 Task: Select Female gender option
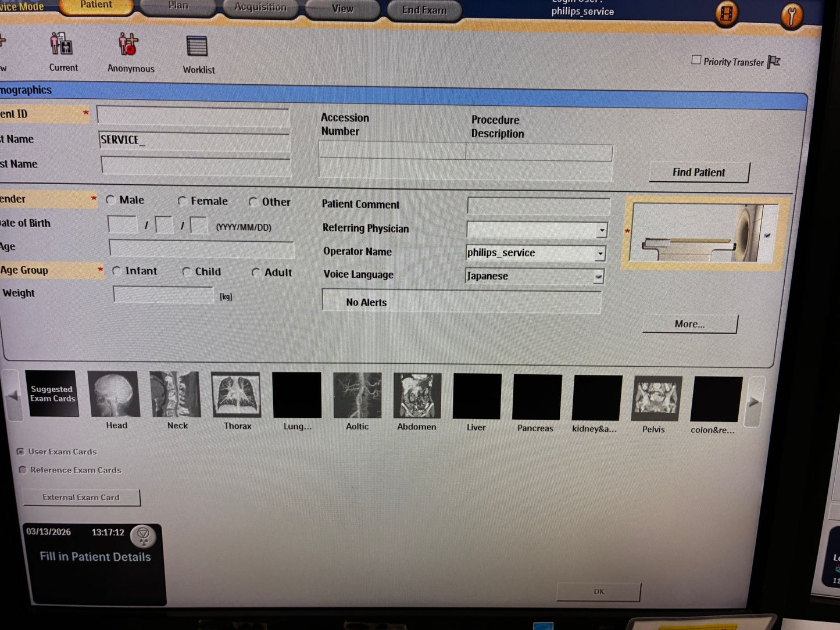pos(182,201)
